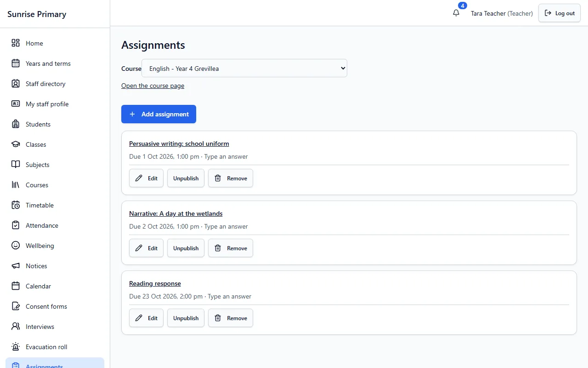Click the Subjects open book icon

point(16,165)
